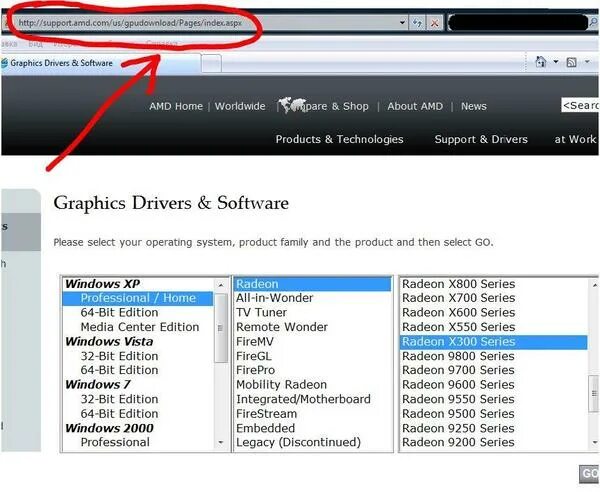Open a new empty browser tab
The height and width of the screenshot is (492, 600).
coord(211,64)
